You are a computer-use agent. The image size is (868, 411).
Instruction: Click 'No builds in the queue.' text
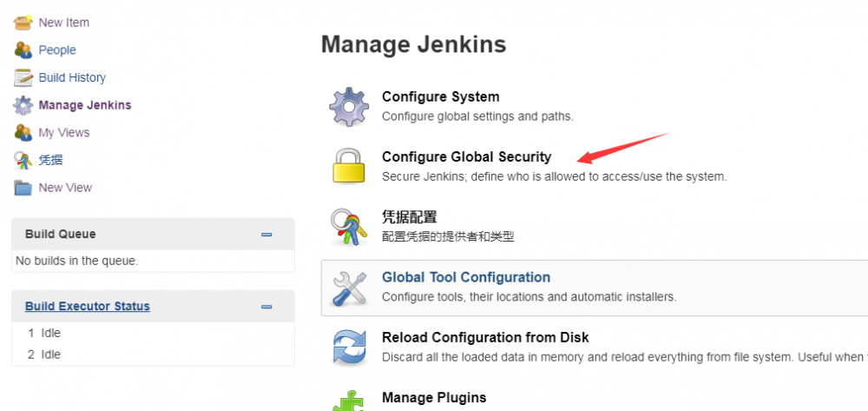(77, 261)
